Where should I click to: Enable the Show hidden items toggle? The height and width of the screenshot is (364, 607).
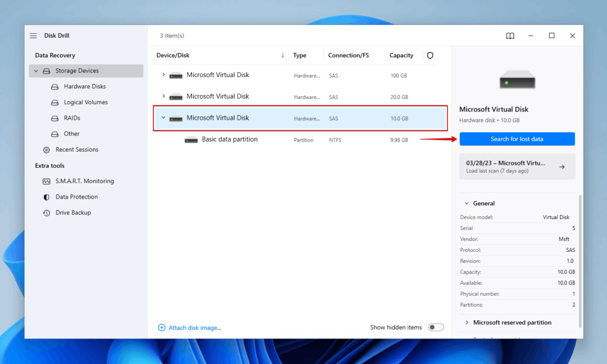(x=436, y=327)
